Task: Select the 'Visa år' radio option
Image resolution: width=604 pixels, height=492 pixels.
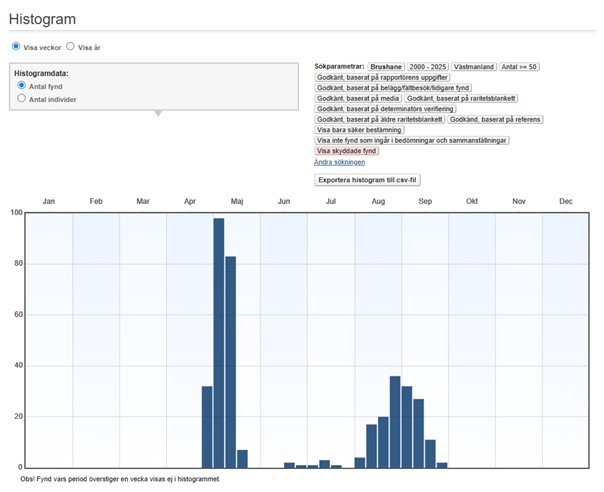Action: [x=71, y=47]
